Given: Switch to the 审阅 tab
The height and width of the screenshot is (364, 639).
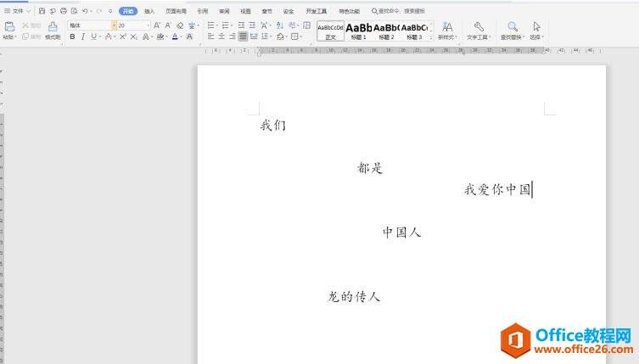Looking at the screenshot, I should click(x=224, y=11).
